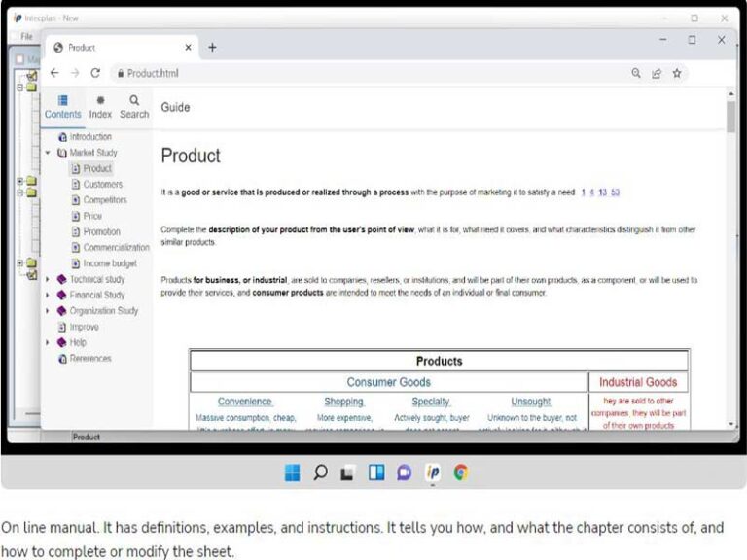Click the Consumer Goods heading
This screenshot has width=747, height=560.
pos(389,382)
